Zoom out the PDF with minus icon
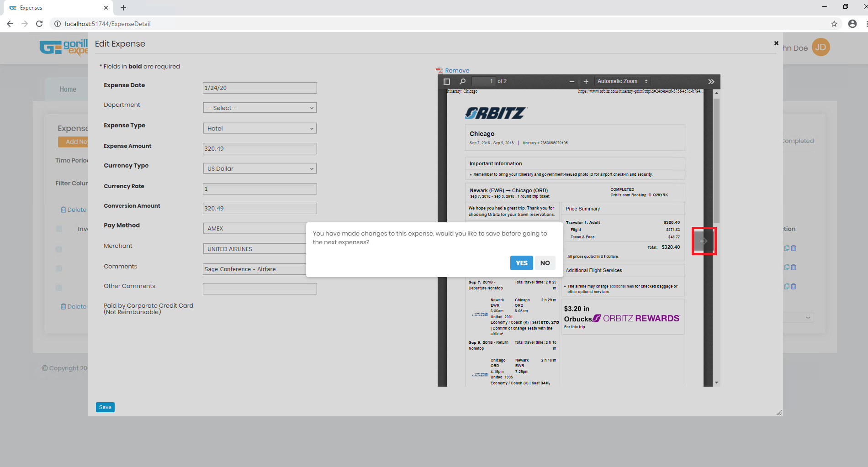 coord(572,82)
